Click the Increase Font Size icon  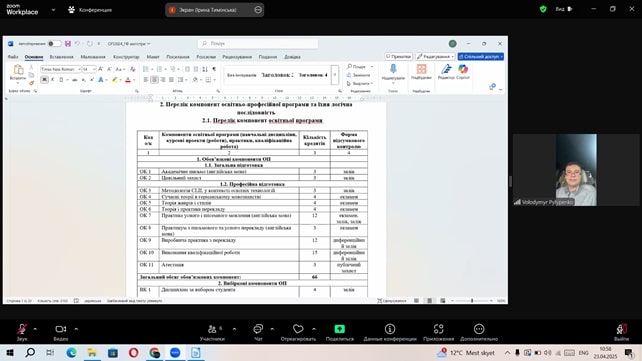click(x=101, y=69)
